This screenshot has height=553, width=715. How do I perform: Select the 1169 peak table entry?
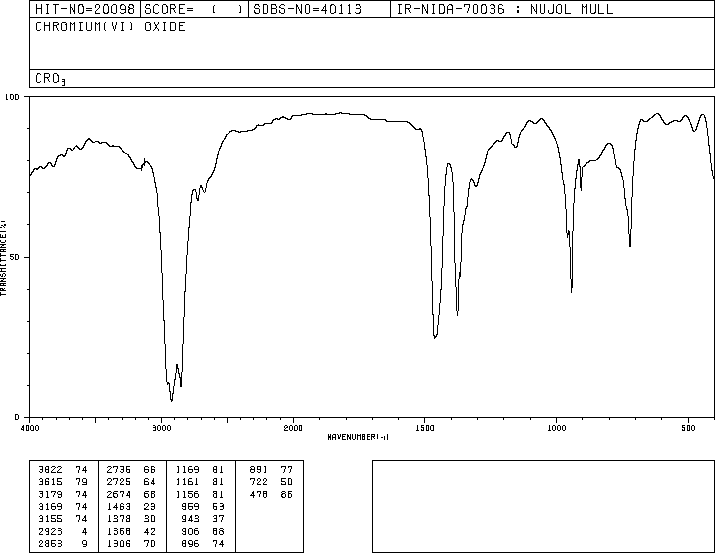click(187, 470)
